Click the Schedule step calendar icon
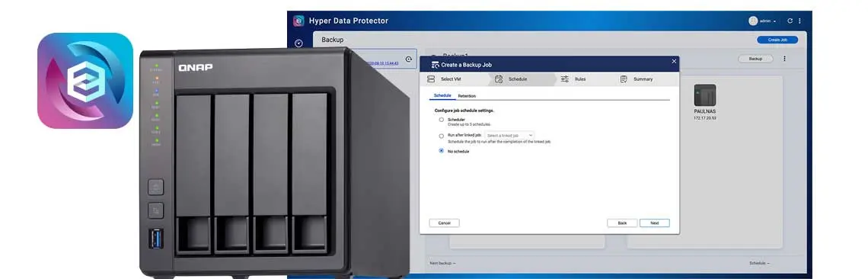 [499, 79]
